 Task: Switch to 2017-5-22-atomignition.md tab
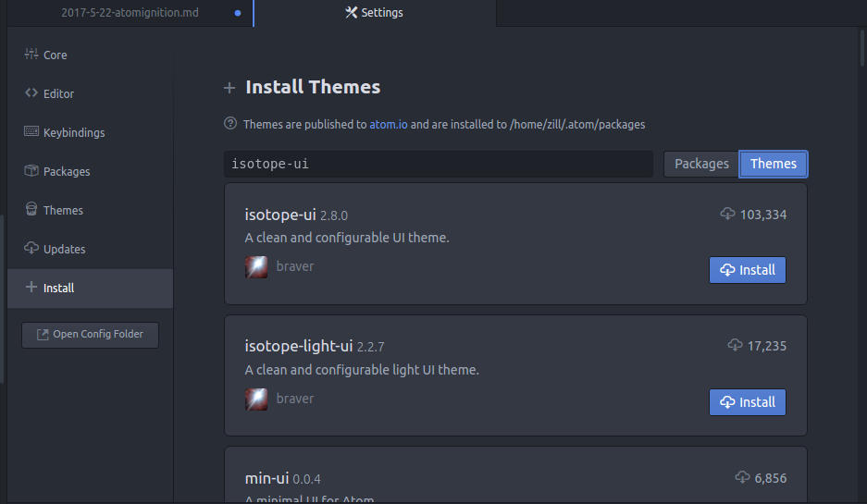click(130, 13)
